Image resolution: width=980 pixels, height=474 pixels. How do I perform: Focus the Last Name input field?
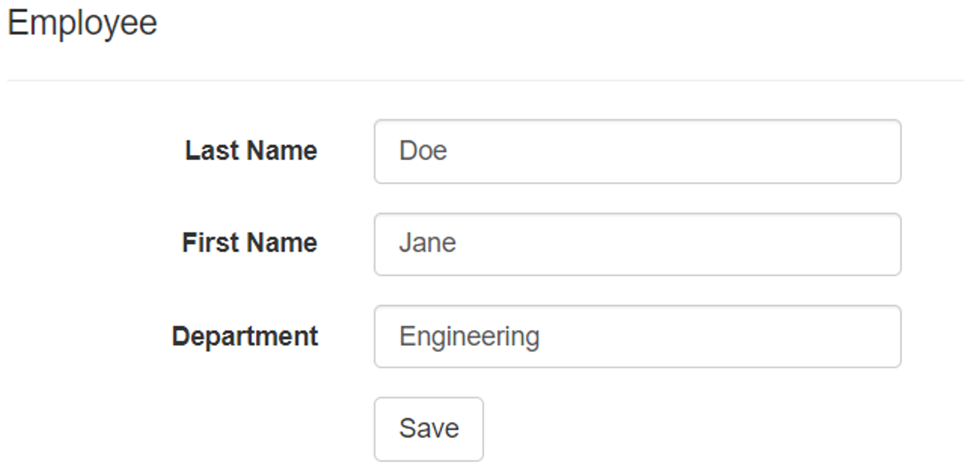pos(637,151)
